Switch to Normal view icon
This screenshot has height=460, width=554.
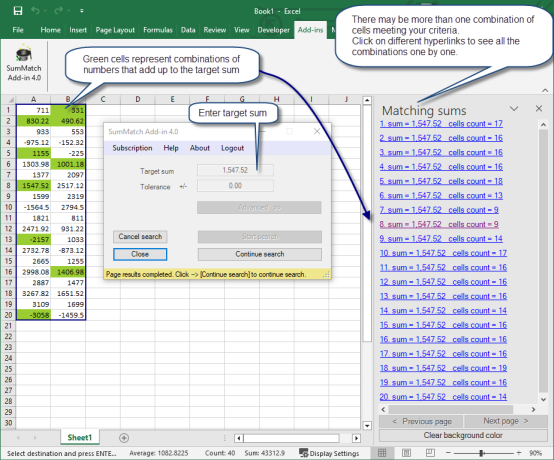(x=382, y=453)
